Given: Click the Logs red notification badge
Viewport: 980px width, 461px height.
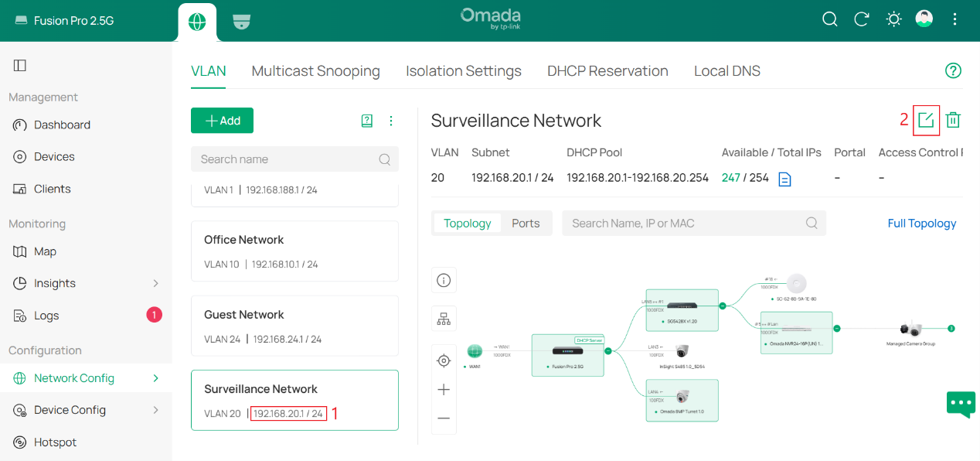Looking at the screenshot, I should click(x=154, y=315).
